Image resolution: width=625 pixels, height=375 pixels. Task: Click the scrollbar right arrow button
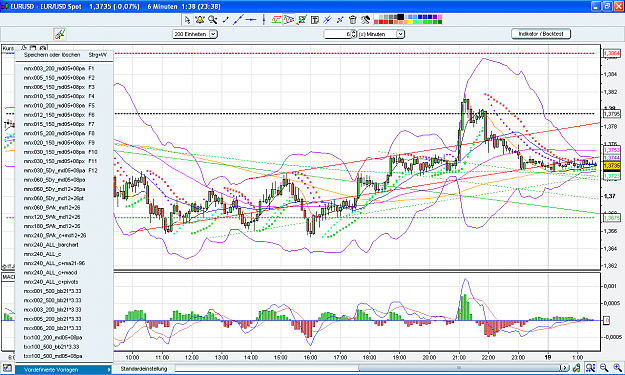[x=565, y=368]
